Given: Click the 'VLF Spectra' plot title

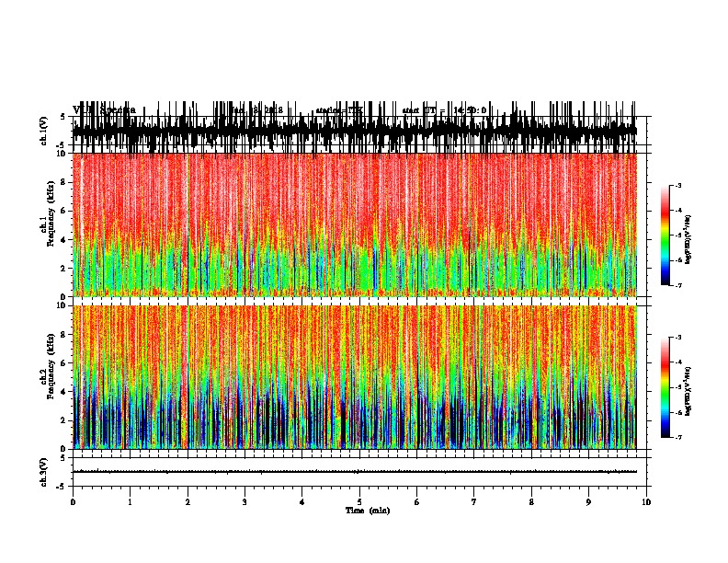Looking at the screenshot, I should (x=104, y=110).
